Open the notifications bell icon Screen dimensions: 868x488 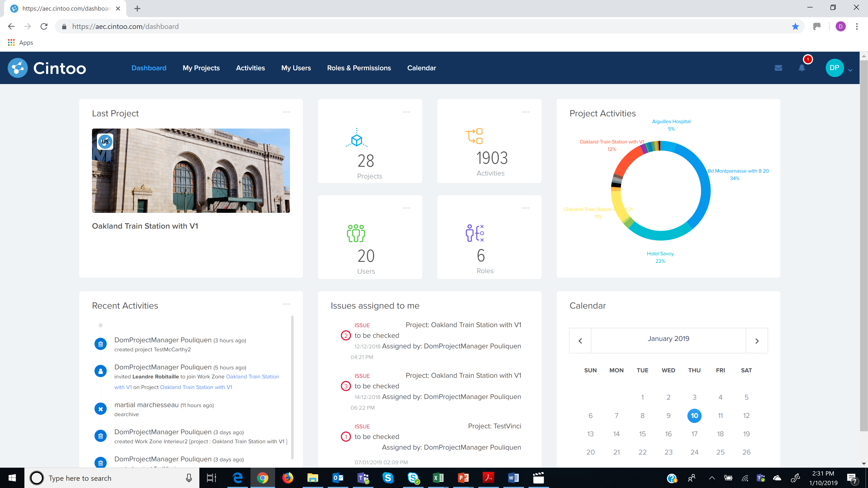coord(802,68)
